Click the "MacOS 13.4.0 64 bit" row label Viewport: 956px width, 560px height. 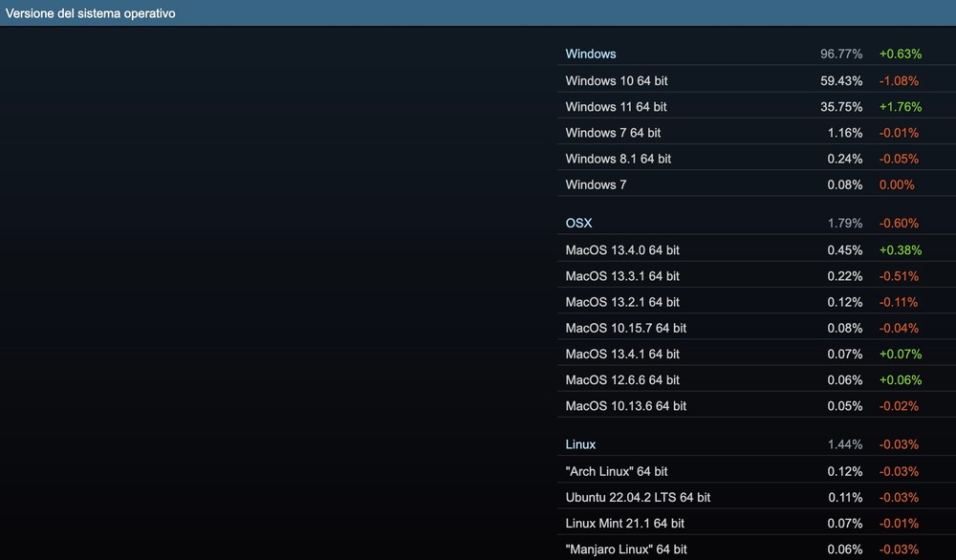click(x=622, y=249)
